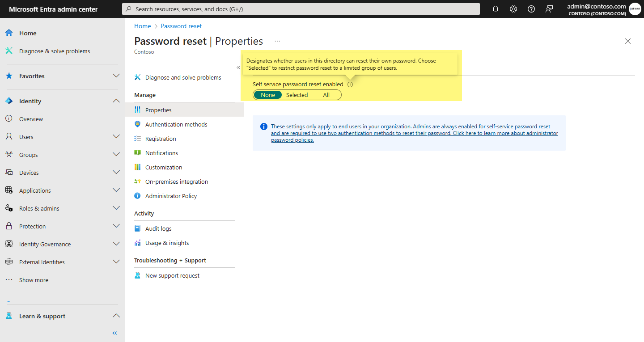Collapse the blade menu with double chevron
This screenshot has width=644, height=342.
(x=238, y=68)
